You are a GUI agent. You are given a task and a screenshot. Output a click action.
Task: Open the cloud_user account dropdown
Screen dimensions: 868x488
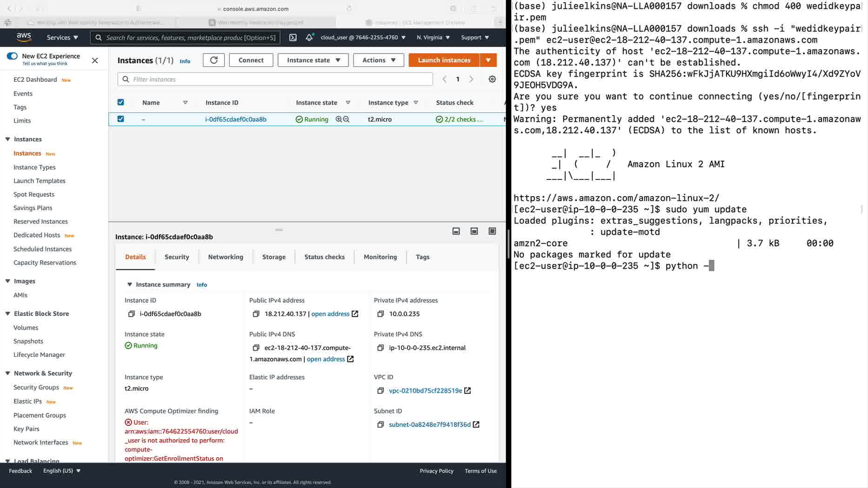(363, 38)
